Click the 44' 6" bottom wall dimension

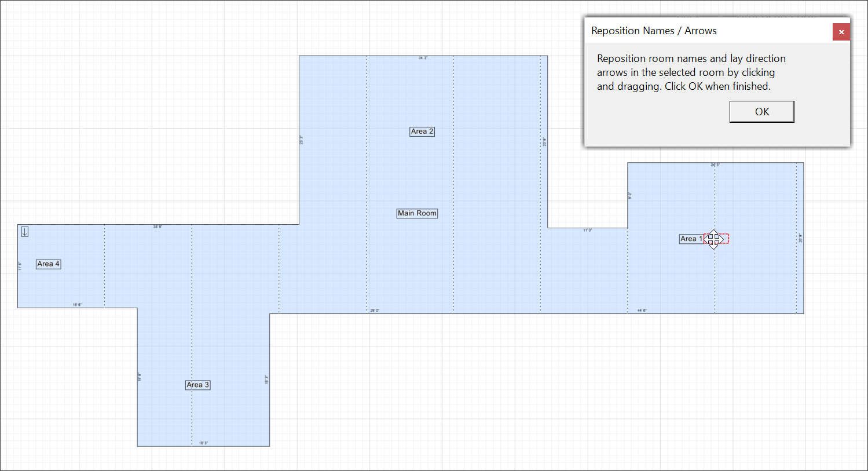pyautogui.click(x=642, y=311)
